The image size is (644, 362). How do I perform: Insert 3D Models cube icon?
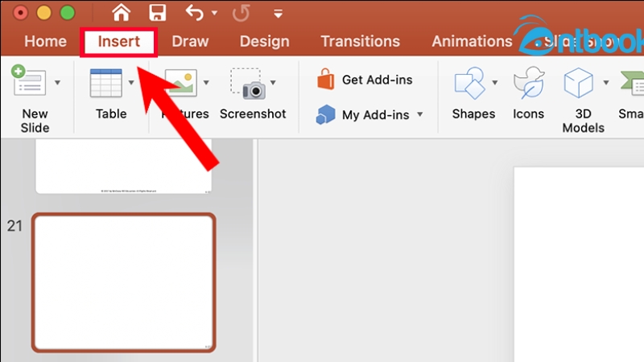[x=578, y=82]
